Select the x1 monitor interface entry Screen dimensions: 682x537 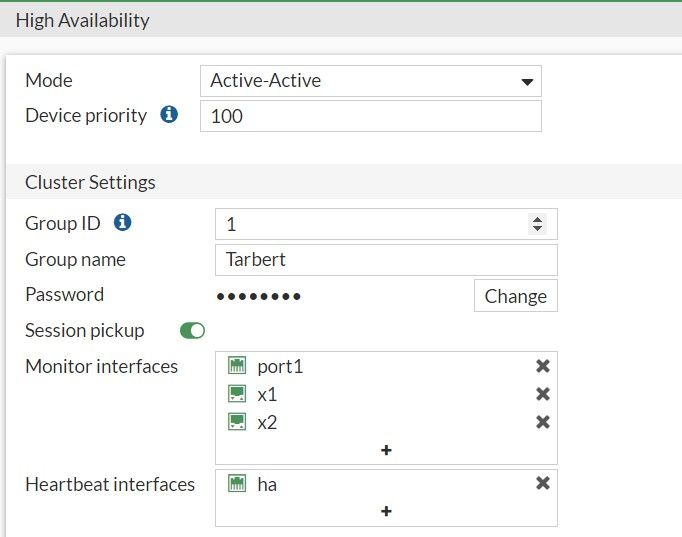(267, 394)
